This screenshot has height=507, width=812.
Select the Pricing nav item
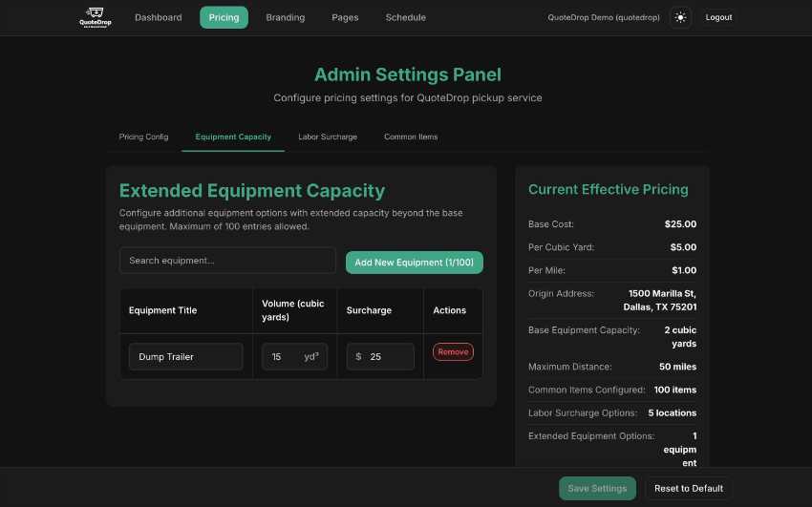tap(224, 17)
